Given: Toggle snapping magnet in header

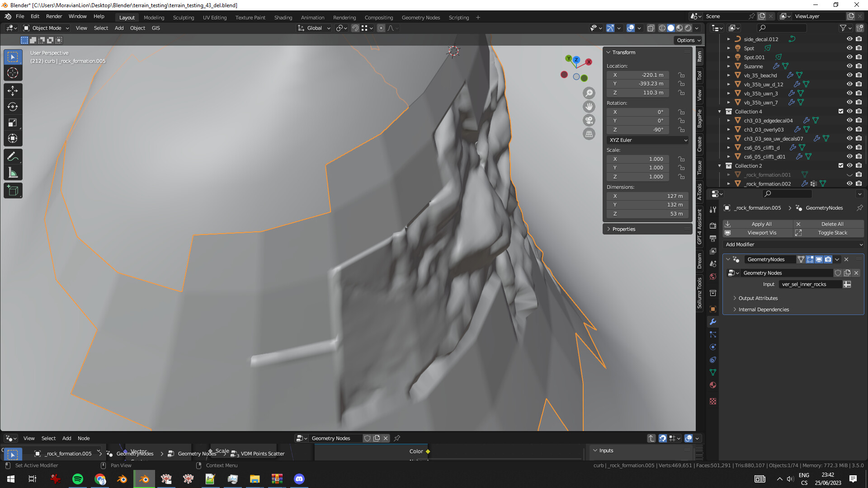Looking at the screenshot, I should tap(355, 28).
